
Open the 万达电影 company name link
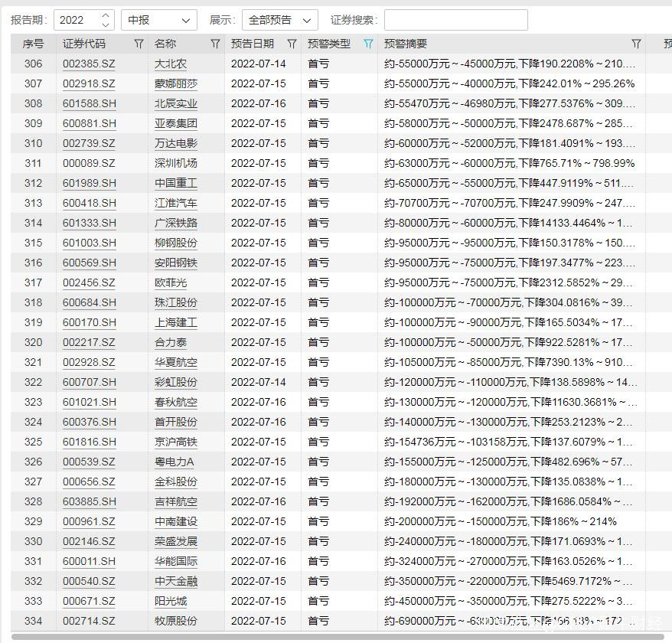(x=176, y=143)
